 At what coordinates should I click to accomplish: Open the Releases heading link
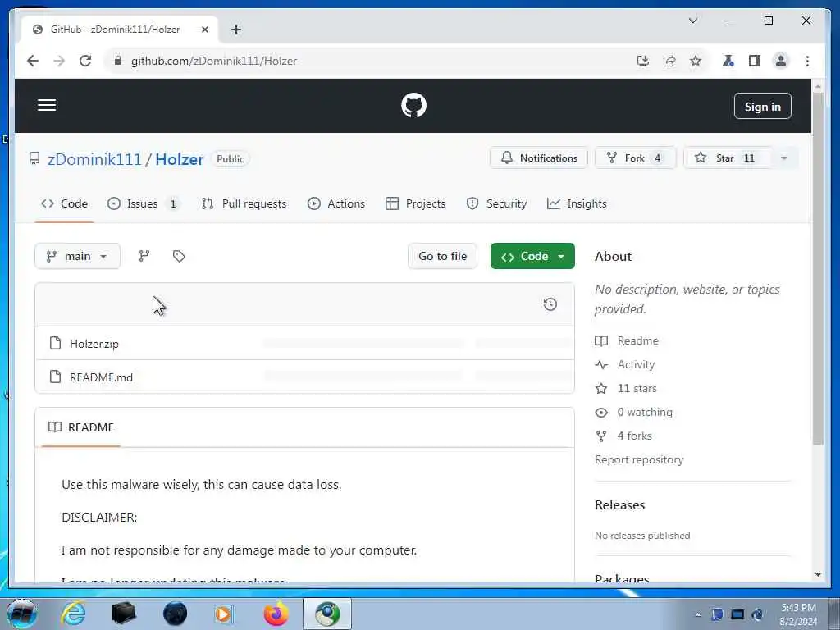tap(620, 505)
